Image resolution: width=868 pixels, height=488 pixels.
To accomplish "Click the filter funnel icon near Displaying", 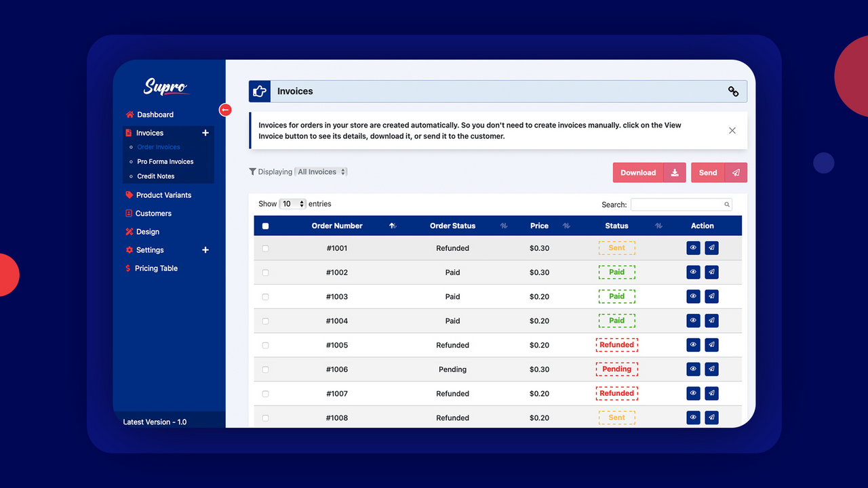I will pyautogui.click(x=252, y=171).
